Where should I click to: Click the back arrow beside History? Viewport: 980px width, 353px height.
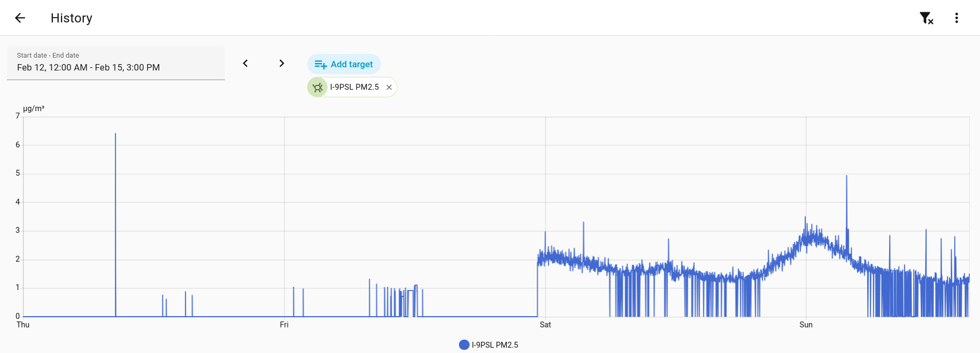(x=20, y=18)
